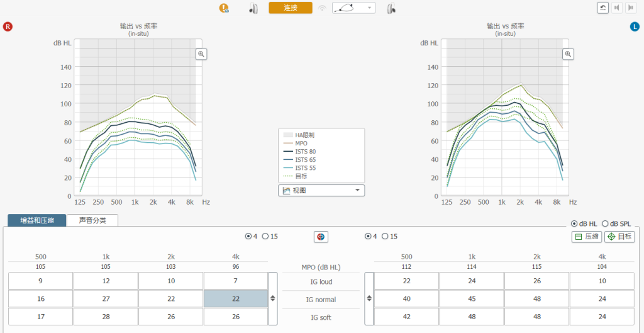Image resolution: width=644 pixels, height=333 pixels.
Task: Select left ear IG normal 1k cell 45
Action: 471,299
